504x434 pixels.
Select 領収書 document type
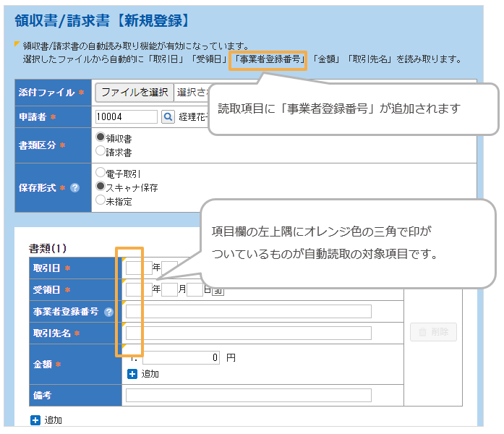[101, 137]
